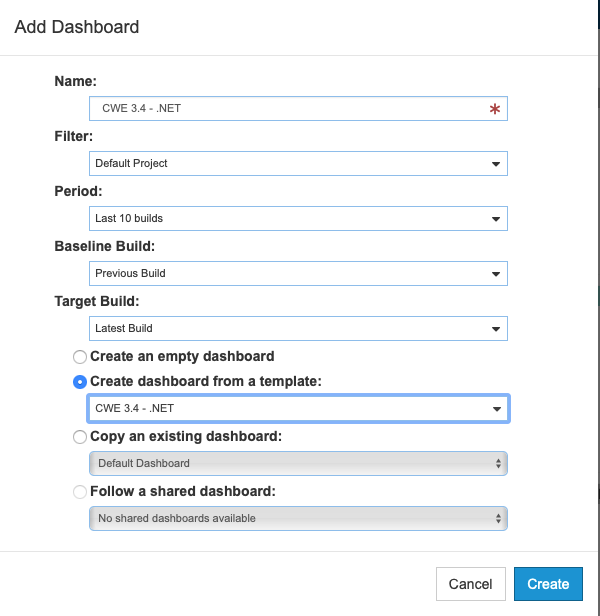This screenshot has height=616, width=600.
Task: Click the arrow icon on Target Build dropdown
Action: tap(496, 329)
